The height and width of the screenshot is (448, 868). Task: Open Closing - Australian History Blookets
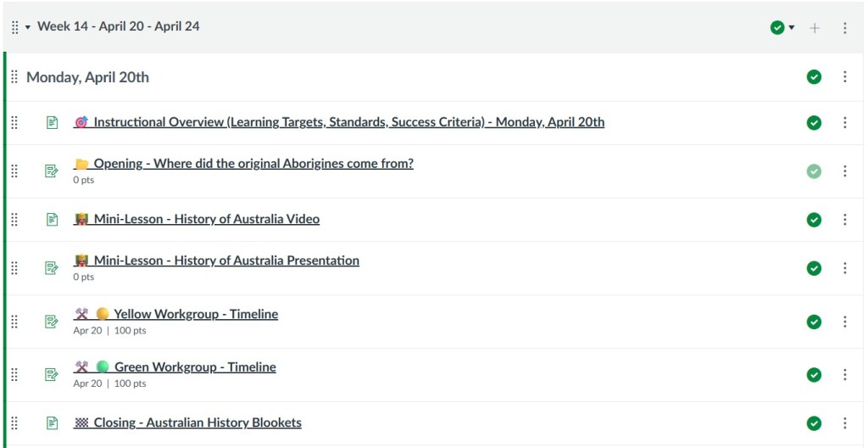[x=197, y=423]
